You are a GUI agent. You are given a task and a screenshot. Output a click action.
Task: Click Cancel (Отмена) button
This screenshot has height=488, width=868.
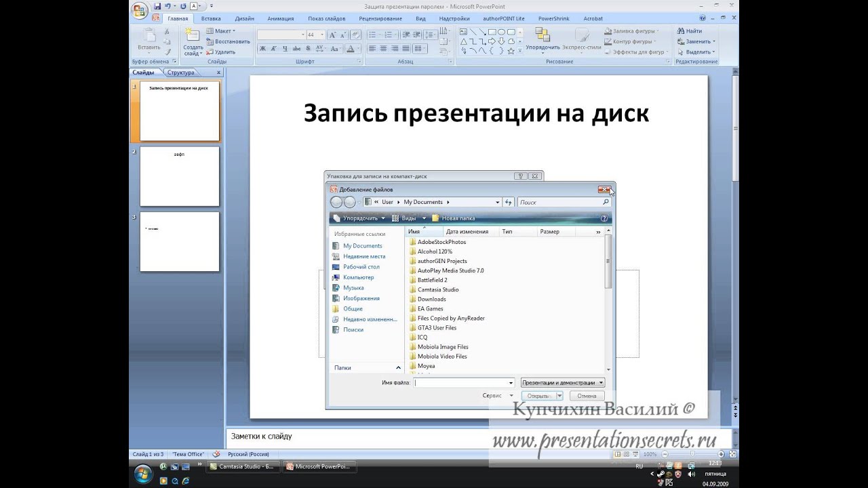tap(587, 396)
